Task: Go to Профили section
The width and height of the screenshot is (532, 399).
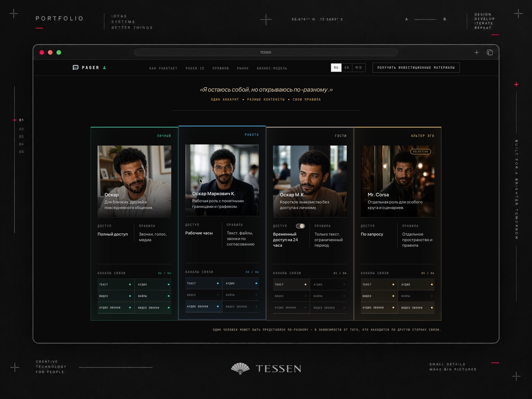Action: [221, 68]
